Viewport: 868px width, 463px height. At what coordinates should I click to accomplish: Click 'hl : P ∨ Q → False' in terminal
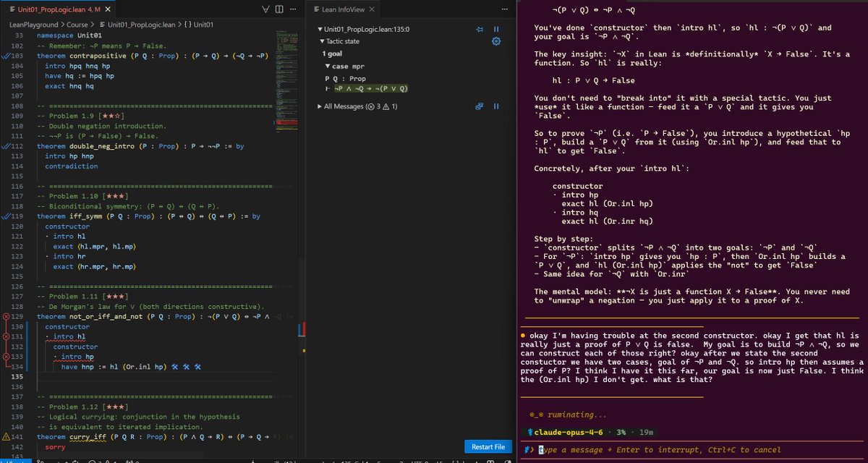tap(593, 80)
